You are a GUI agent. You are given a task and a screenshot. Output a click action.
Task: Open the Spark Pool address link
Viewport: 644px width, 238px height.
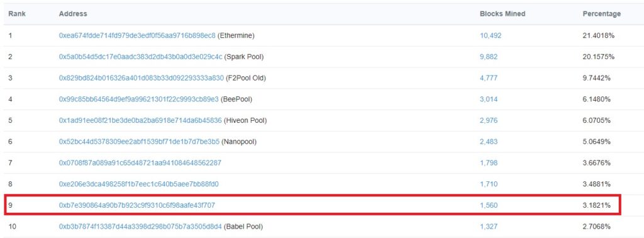tap(141, 57)
